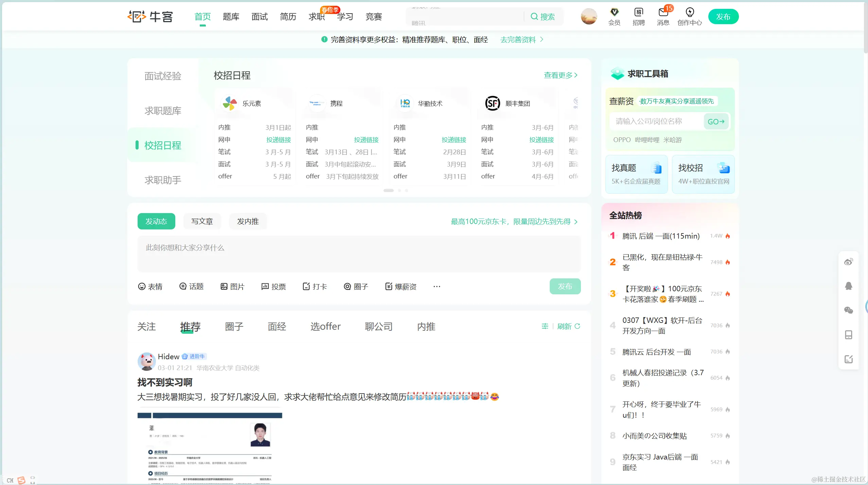Click the 打卡 check-in icon
The width and height of the screenshot is (868, 485).
(x=315, y=287)
